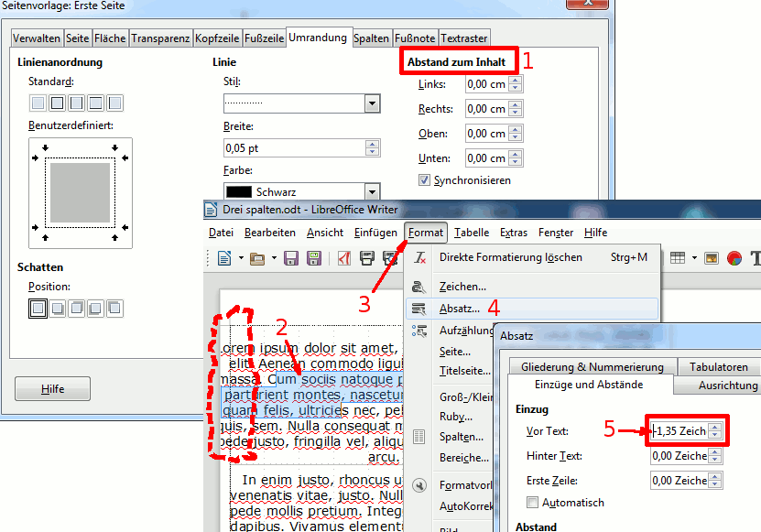
Task: Select the left-only border preset
Action: 114,103
